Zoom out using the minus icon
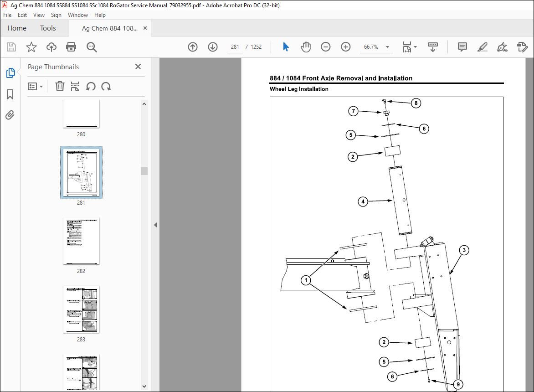 coord(325,47)
